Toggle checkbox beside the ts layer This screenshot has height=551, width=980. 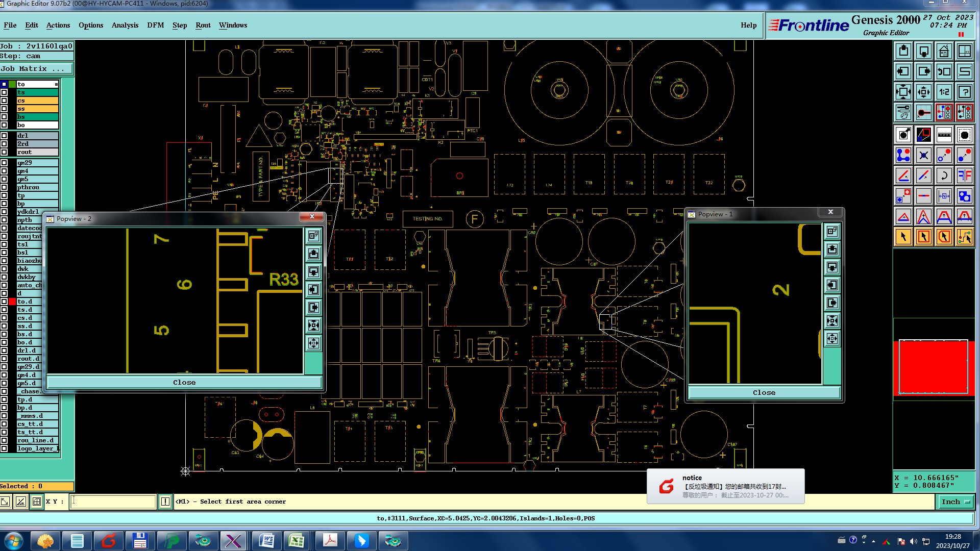(4, 92)
